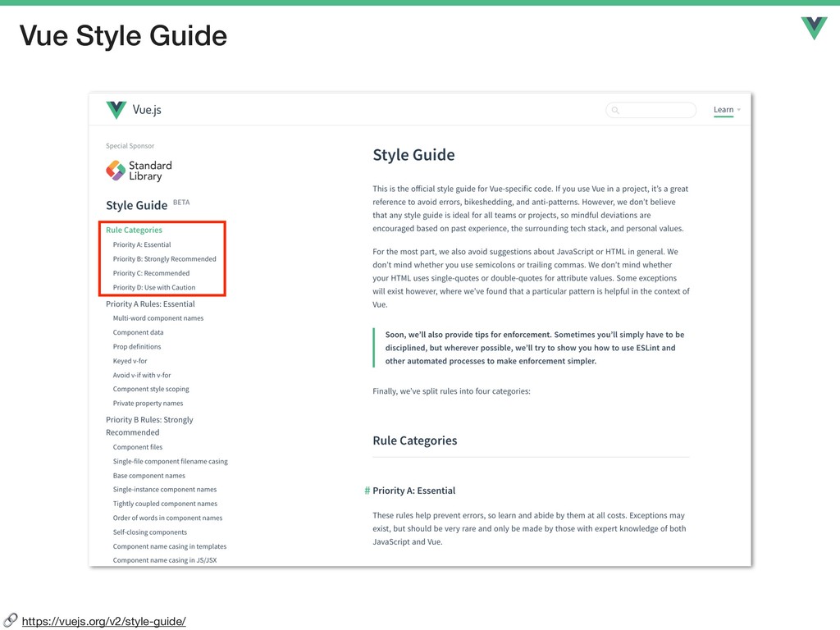Open the Learn dropdown menu
This screenshot has height=630, width=840.
(x=727, y=110)
